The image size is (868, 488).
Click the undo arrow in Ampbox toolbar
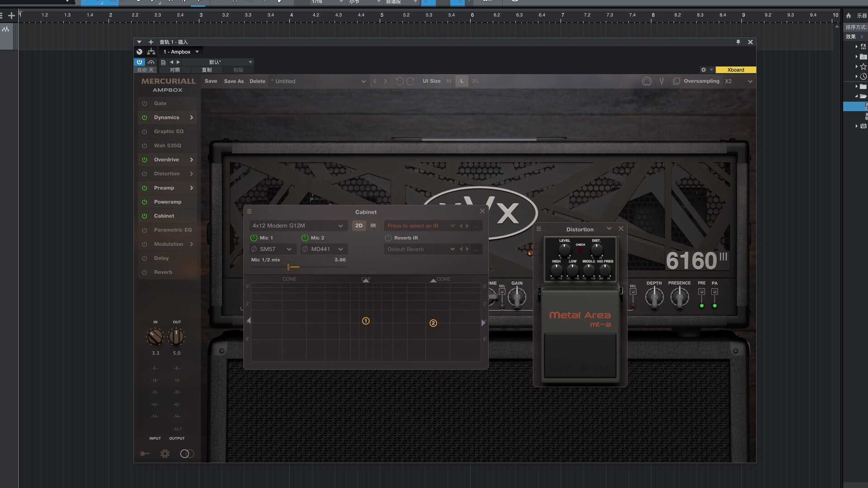pos(400,81)
